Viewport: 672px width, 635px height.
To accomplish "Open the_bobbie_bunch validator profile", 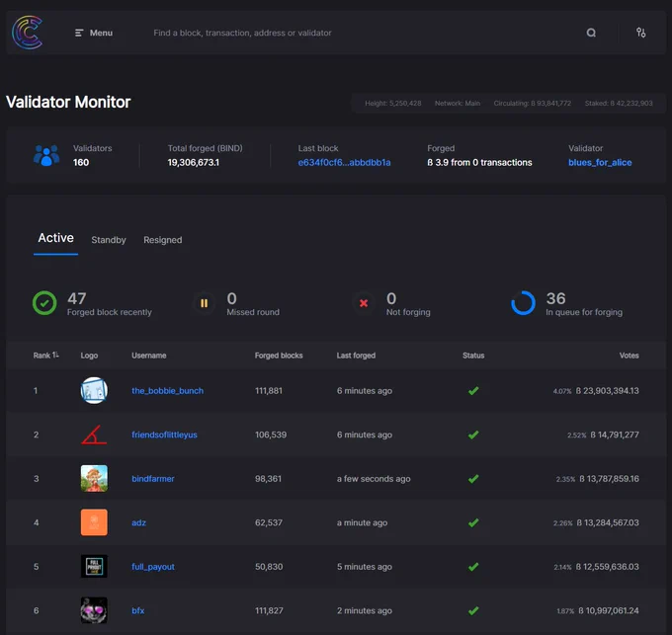I will coord(168,391).
